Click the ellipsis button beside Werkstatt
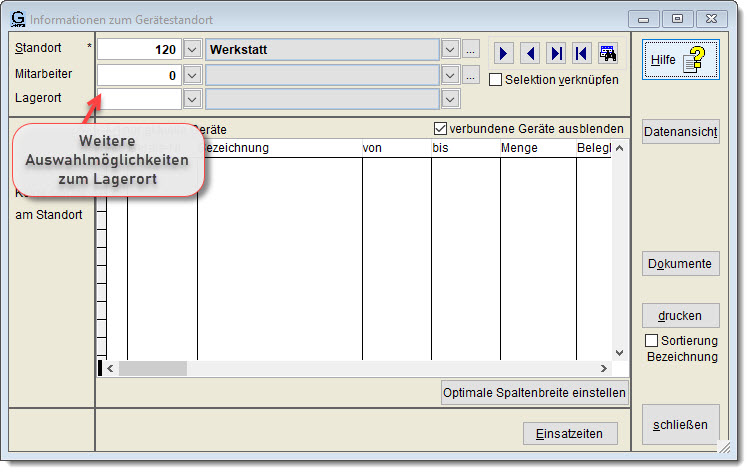750x473 pixels. click(x=471, y=50)
